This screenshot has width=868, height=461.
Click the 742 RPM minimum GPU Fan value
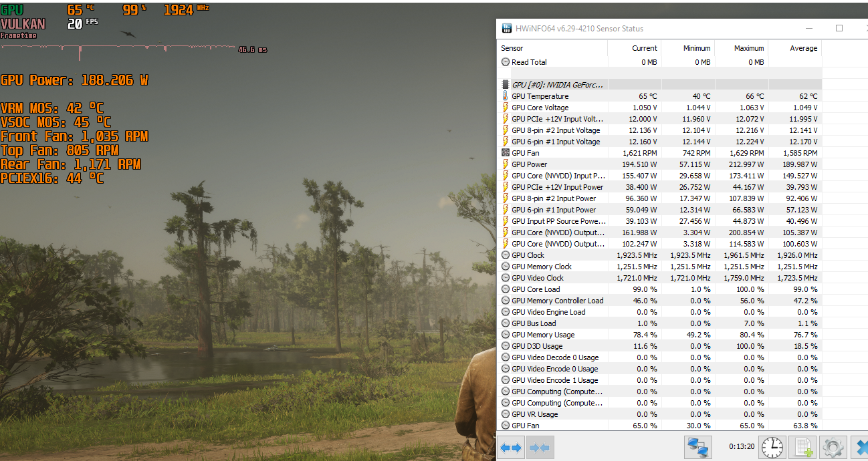(x=697, y=153)
